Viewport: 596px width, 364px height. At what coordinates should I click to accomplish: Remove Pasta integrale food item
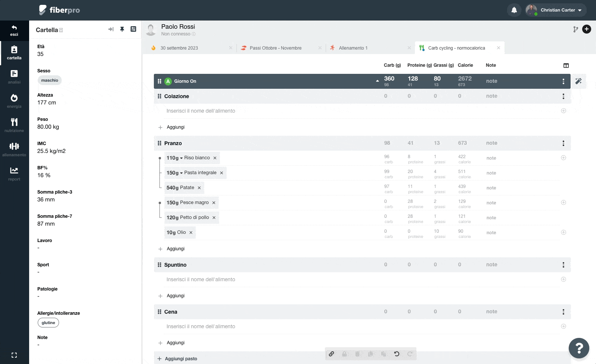[x=221, y=173]
